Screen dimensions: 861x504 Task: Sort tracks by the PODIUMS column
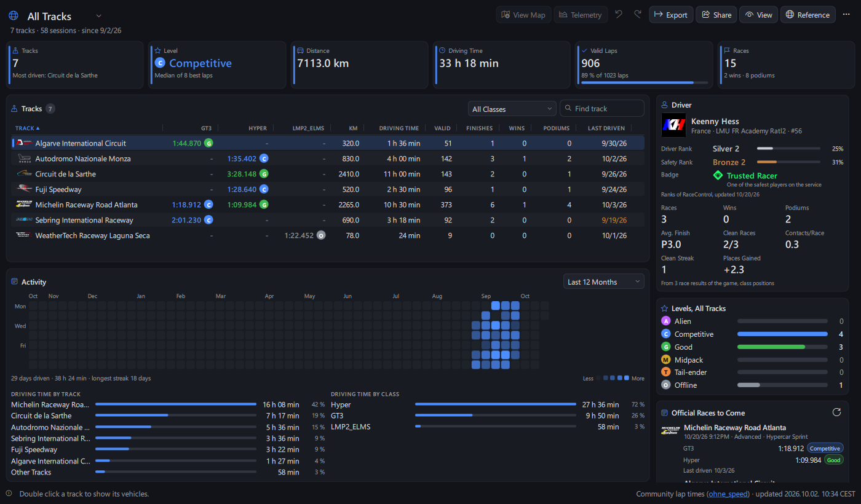pos(556,128)
